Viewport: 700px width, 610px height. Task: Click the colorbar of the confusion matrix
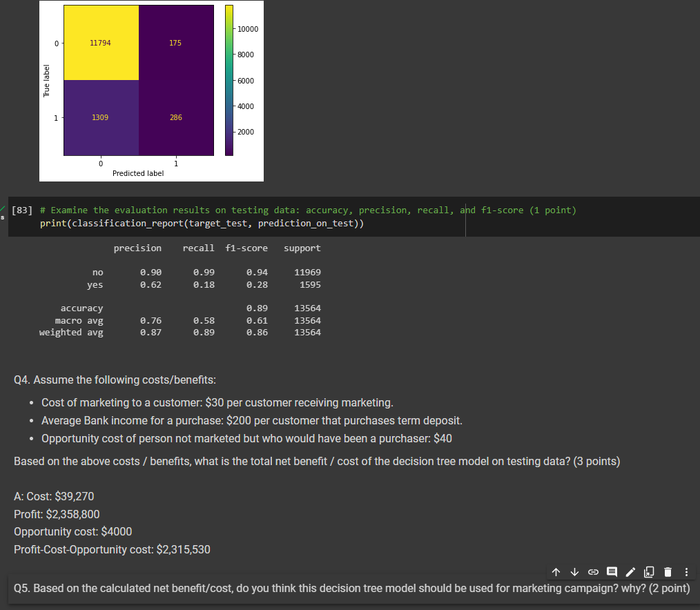(x=229, y=80)
